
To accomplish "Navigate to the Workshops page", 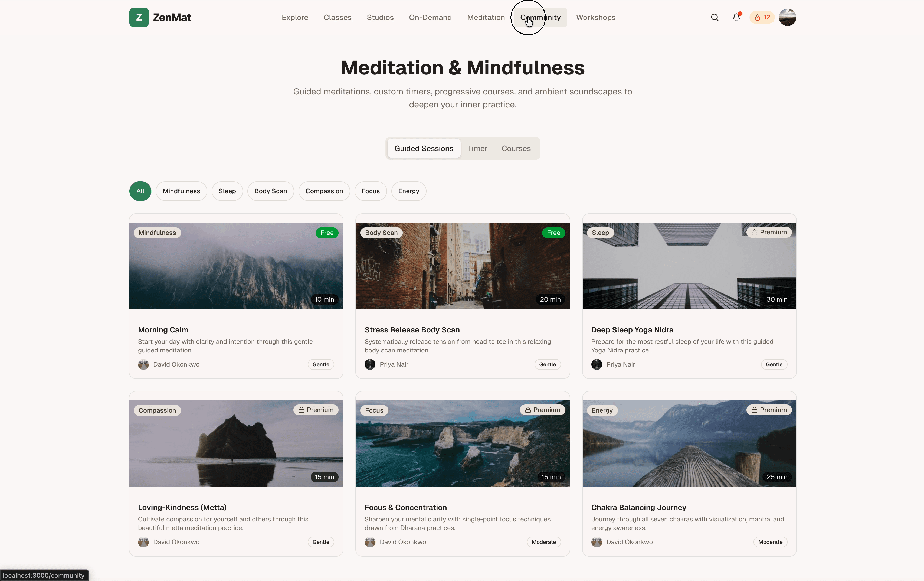I will [595, 17].
